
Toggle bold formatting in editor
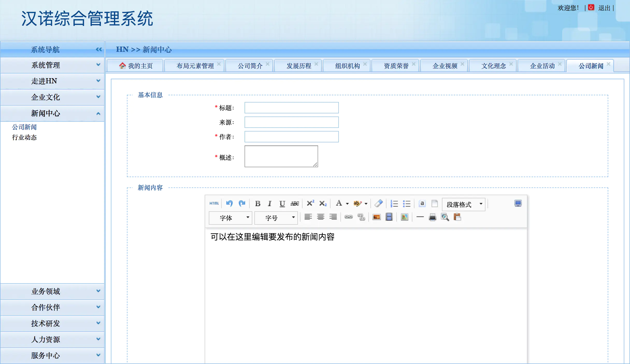pos(257,204)
